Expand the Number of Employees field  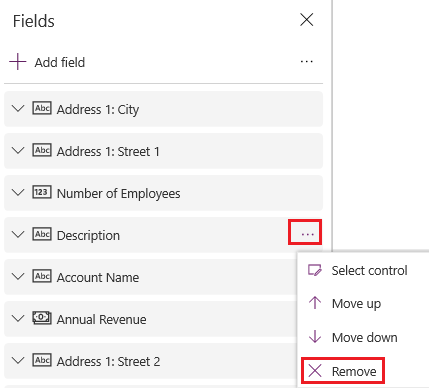pyautogui.click(x=18, y=192)
